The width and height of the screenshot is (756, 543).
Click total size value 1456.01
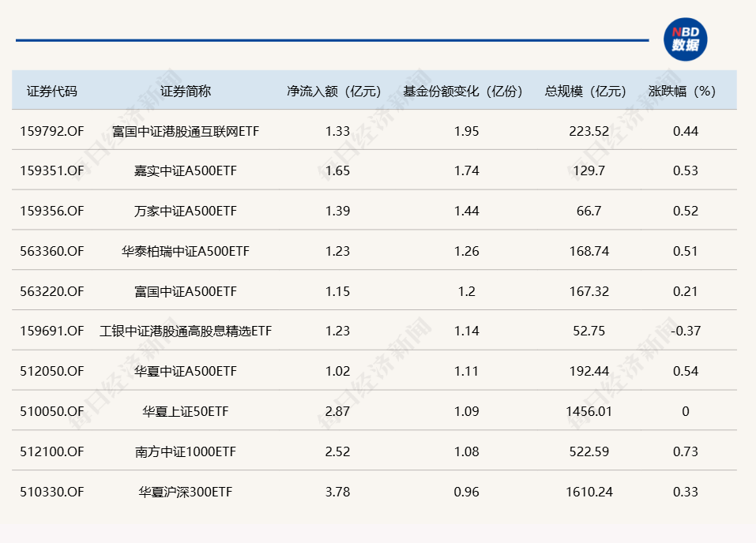pyautogui.click(x=589, y=411)
